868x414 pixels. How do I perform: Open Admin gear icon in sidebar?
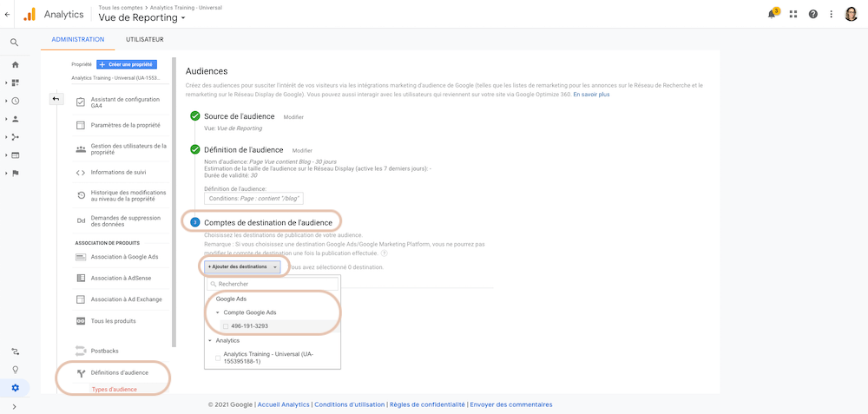[15, 388]
